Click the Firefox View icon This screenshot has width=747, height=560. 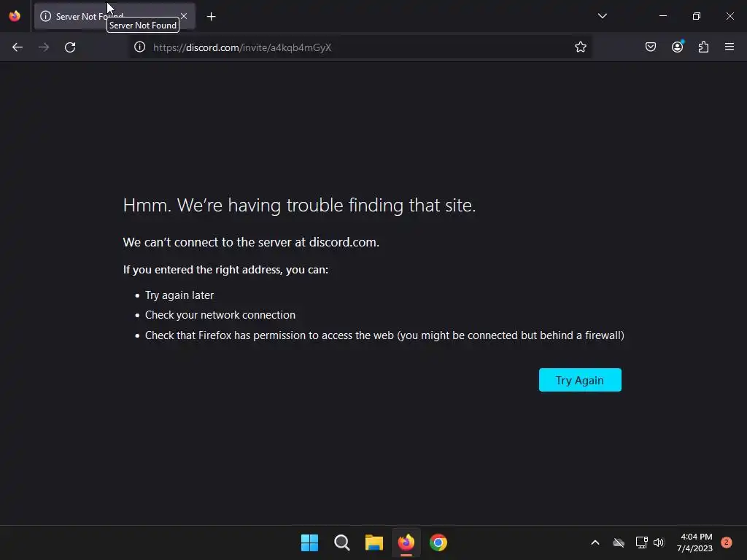[x=15, y=16]
